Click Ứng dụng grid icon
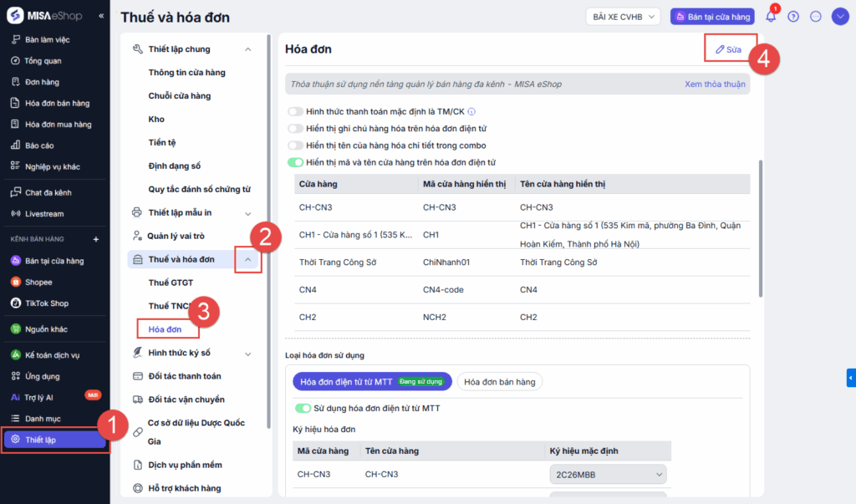Screen dimensions: 856x504 tap(16, 375)
